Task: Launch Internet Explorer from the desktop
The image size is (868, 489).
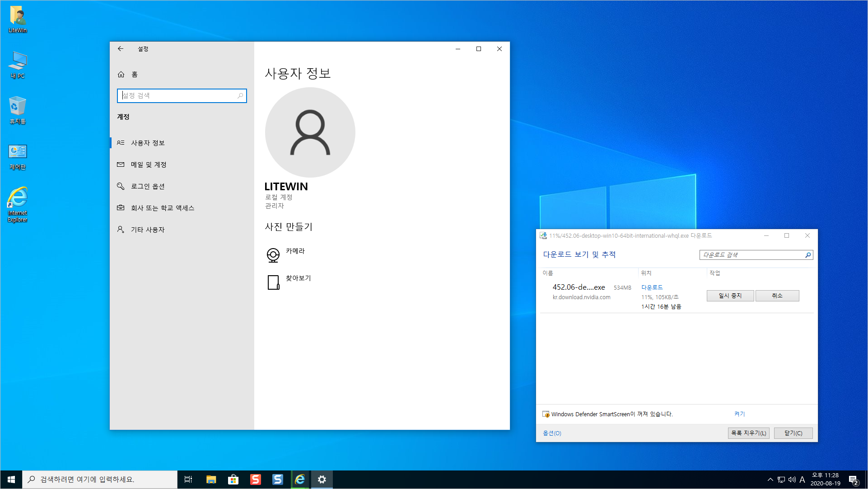Action: pyautogui.click(x=18, y=204)
